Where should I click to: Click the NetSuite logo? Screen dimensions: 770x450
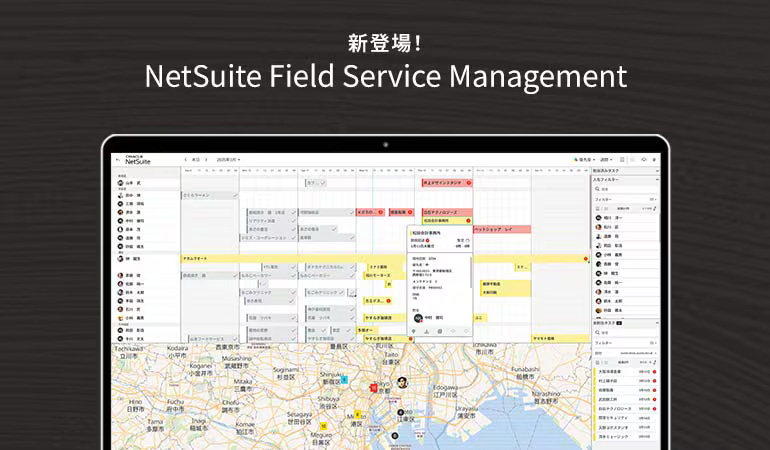click(x=138, y=160)
